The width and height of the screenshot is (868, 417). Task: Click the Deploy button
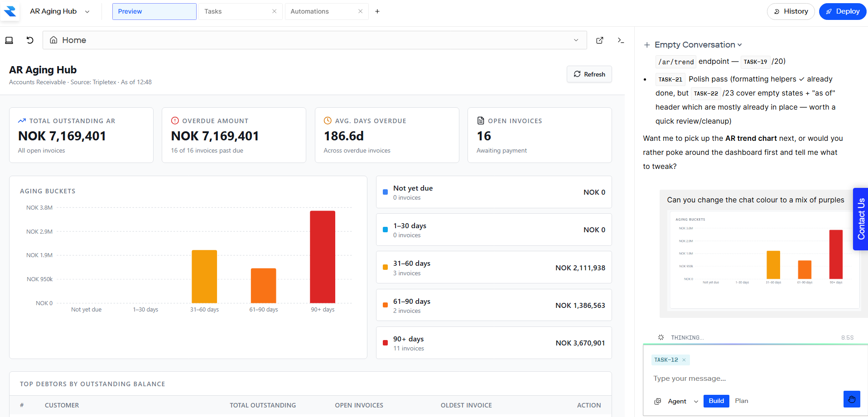[x=842, y=11]
